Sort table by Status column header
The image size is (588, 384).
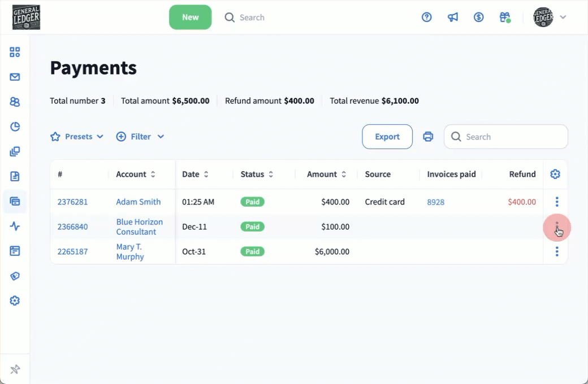(x=257, y=174)
